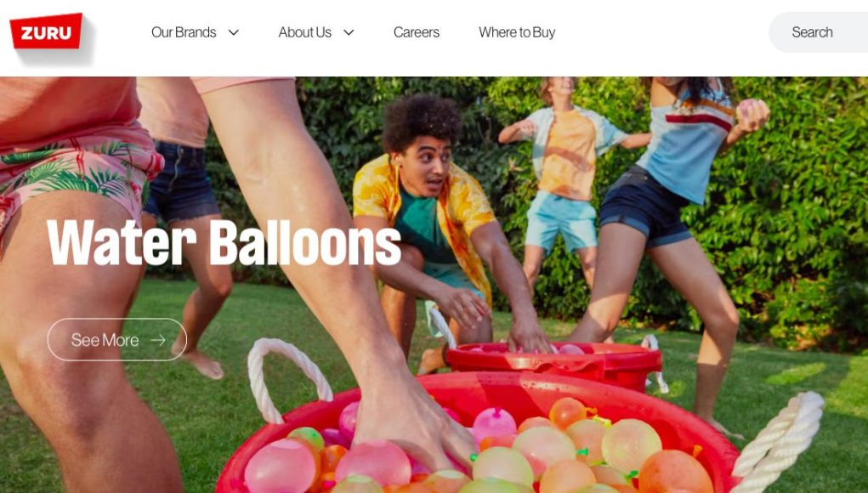Open the About Us menu label

tap(305, 32)
